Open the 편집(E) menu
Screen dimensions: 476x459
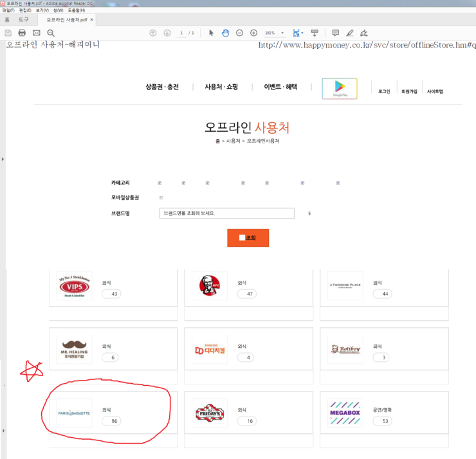pyautogui.click(x=25, y=10)
